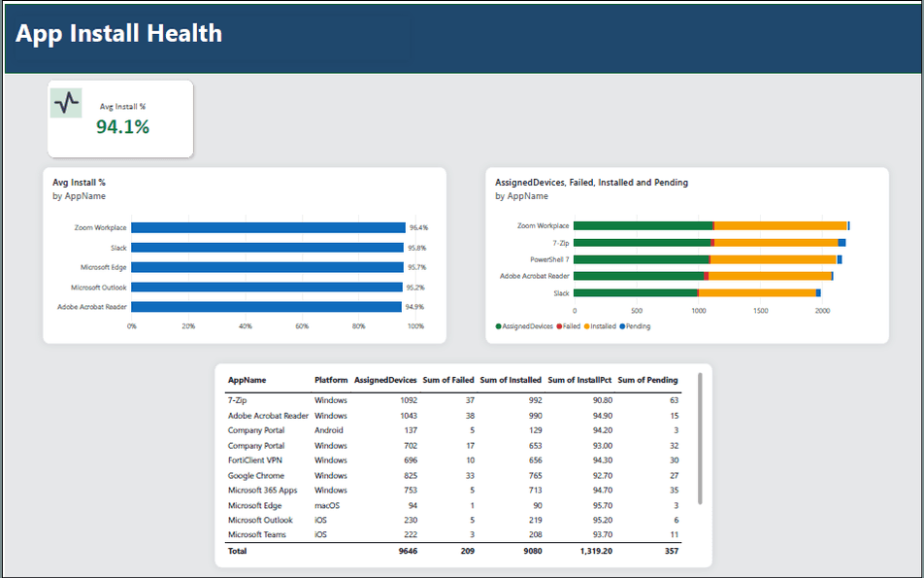The image size is (924, 578).
Task: Click the orange Installed segment of 7-Zip bar
Action: (776, 243)
